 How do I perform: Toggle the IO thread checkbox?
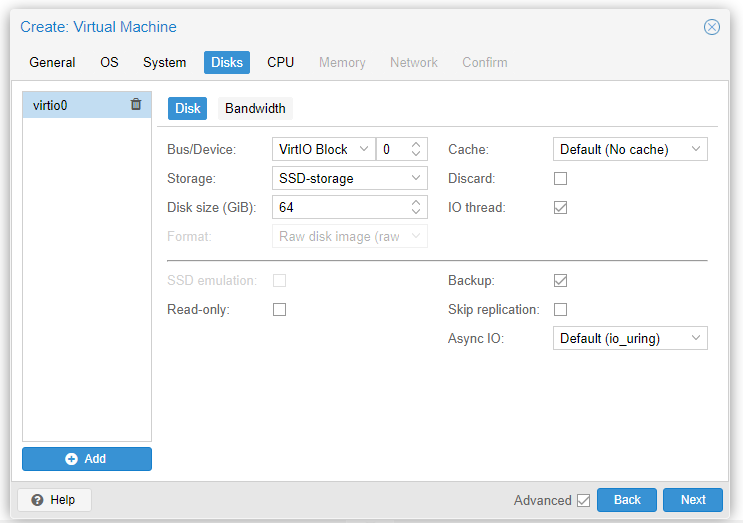coord(560,207)
